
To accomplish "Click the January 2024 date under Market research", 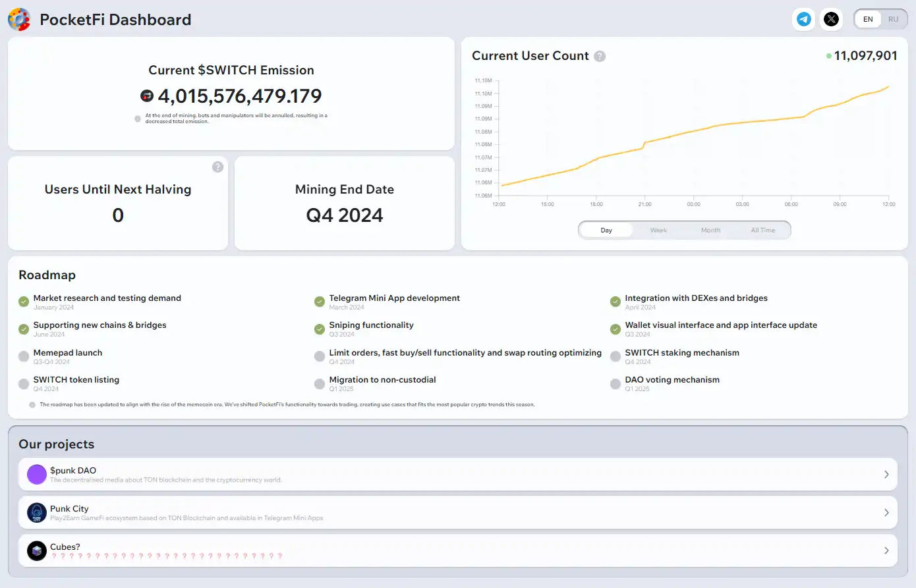I will [x=54, y=307].
